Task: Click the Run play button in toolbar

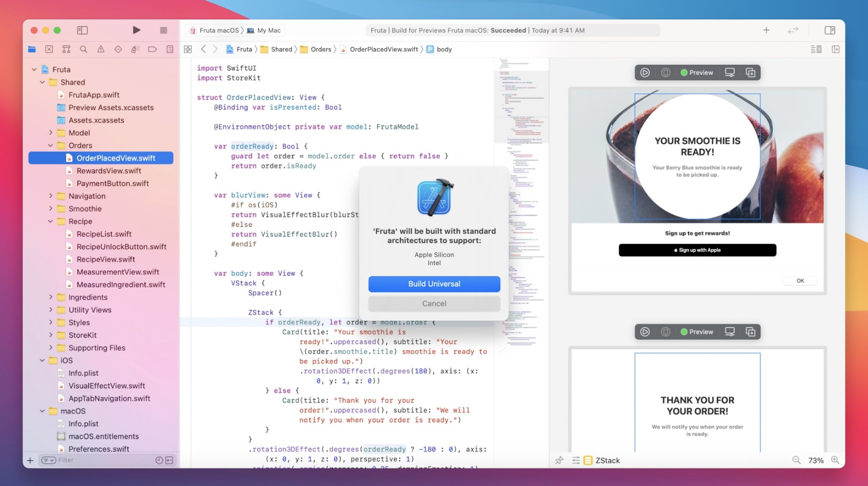Action: click(x=136, y=30)
